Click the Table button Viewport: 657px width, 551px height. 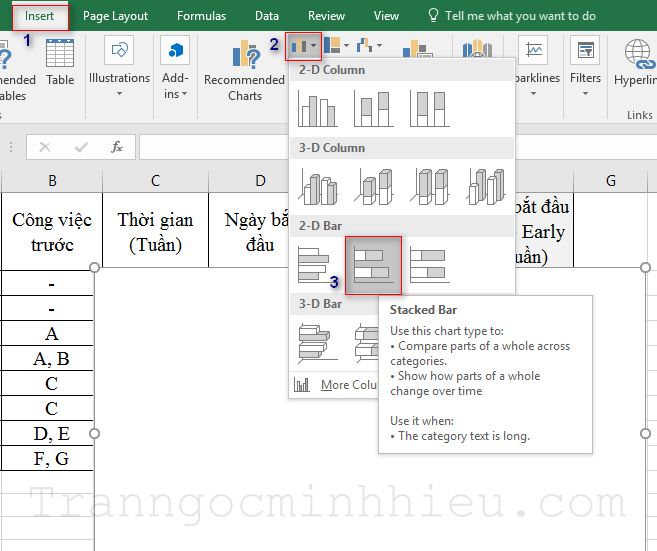[x=60, y=66]
